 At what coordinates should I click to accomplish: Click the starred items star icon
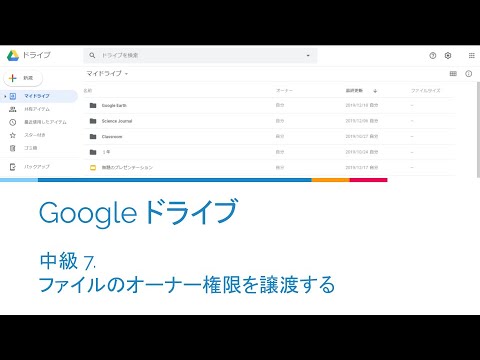click(13, 135)
